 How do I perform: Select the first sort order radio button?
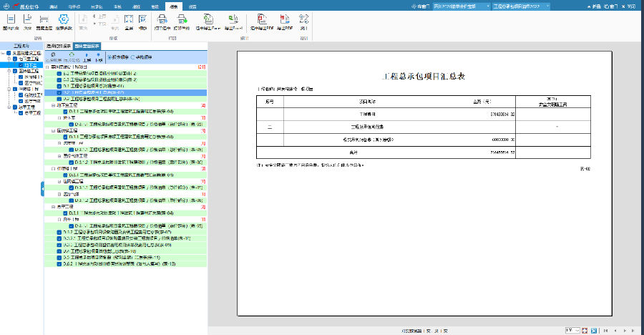click(107, 57)
